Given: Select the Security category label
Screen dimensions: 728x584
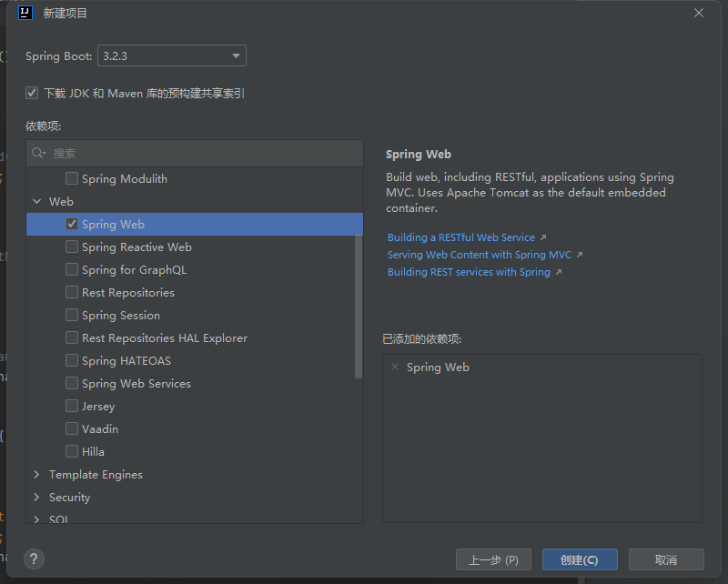Looking at the screenshot, I should pos(70,498).
